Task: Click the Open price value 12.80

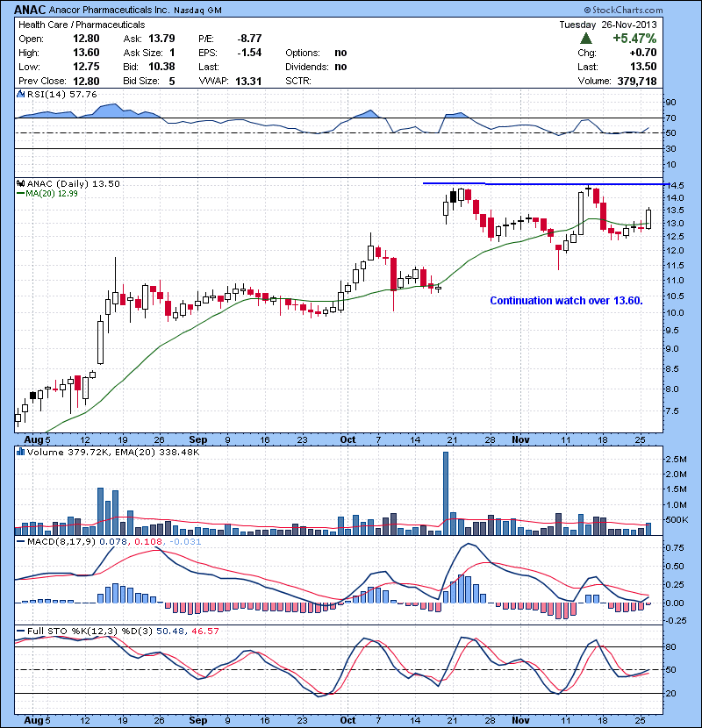Action: tap(86, 38)
